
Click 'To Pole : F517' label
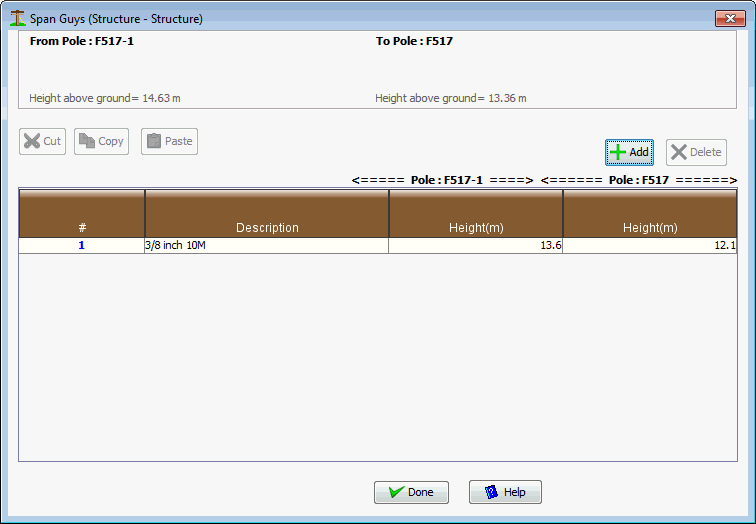point(414,41)
